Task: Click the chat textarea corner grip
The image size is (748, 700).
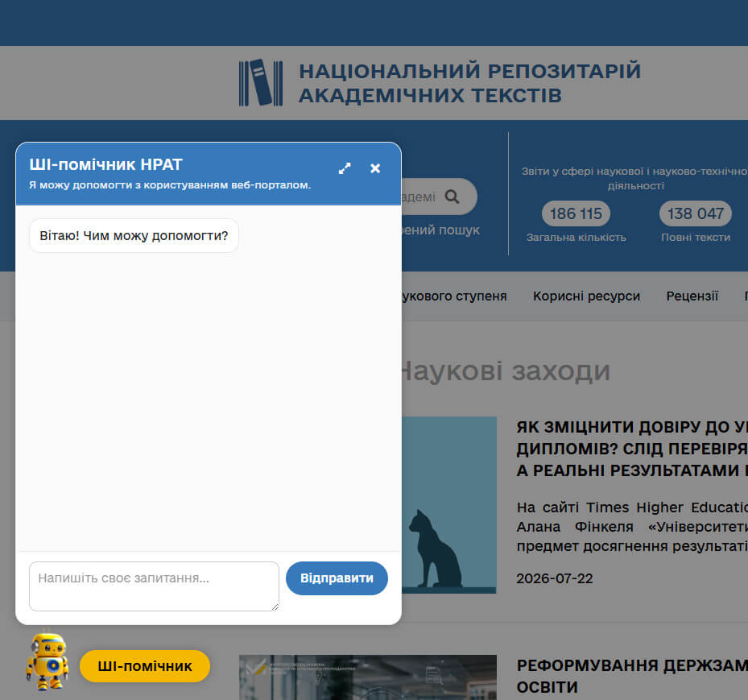Action: pos(275,607)
